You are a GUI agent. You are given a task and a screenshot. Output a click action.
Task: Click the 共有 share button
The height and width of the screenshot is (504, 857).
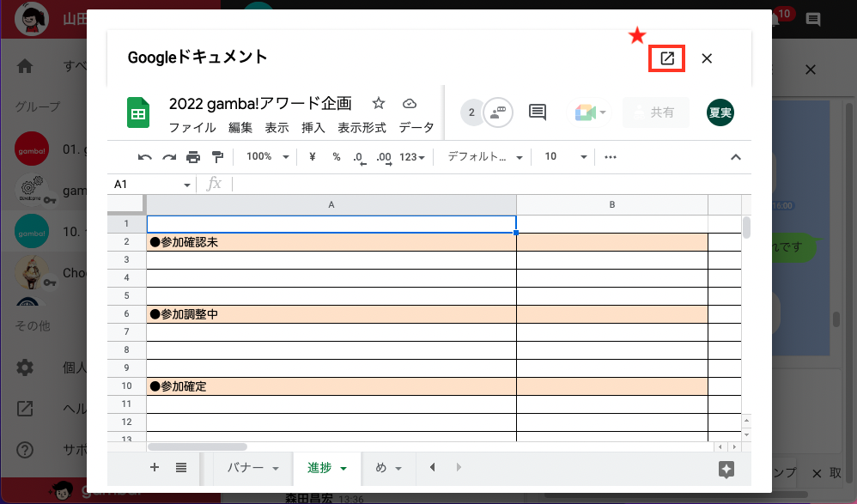click(x=656, y=112)
